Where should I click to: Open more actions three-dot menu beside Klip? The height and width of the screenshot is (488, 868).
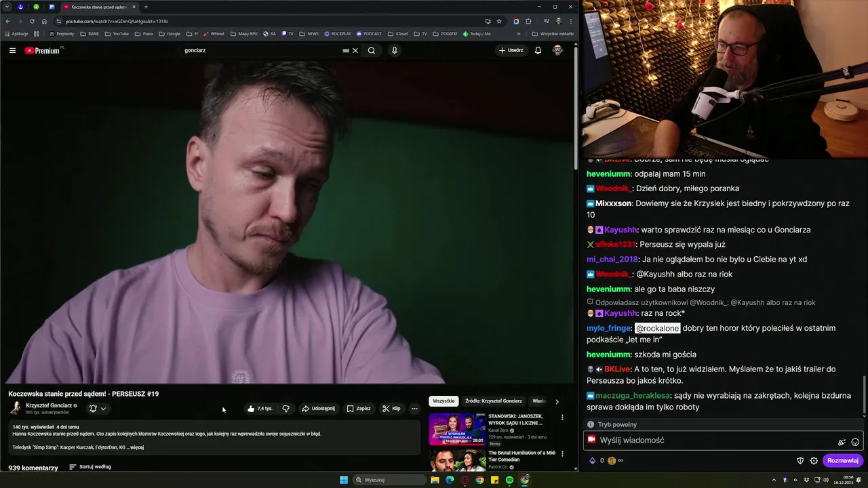click(414, 409)
